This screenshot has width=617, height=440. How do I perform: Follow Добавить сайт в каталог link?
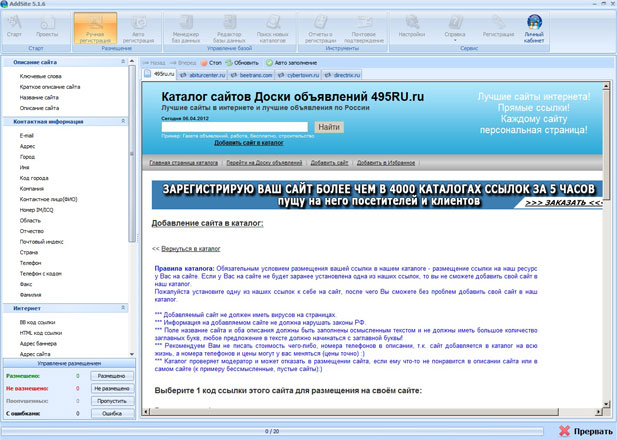(x=249, y=142)
